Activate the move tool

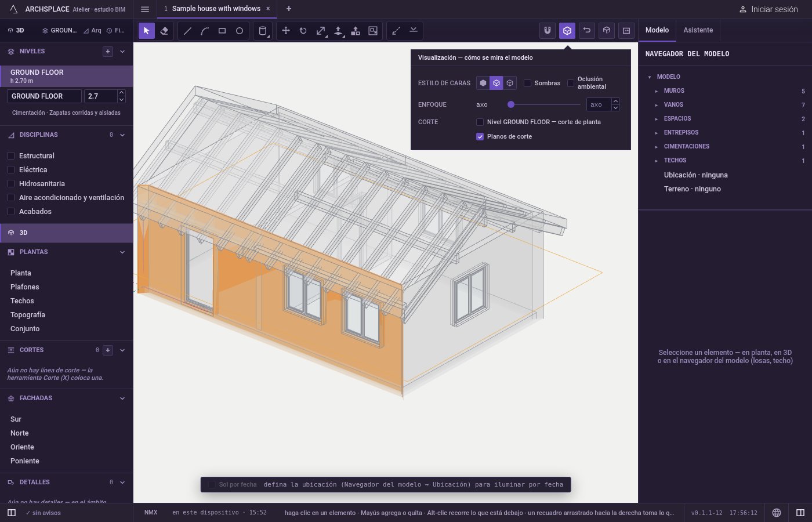click(286, 31)
